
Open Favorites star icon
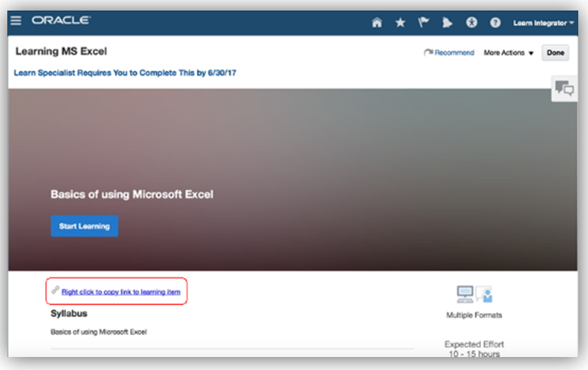(400, 23)
